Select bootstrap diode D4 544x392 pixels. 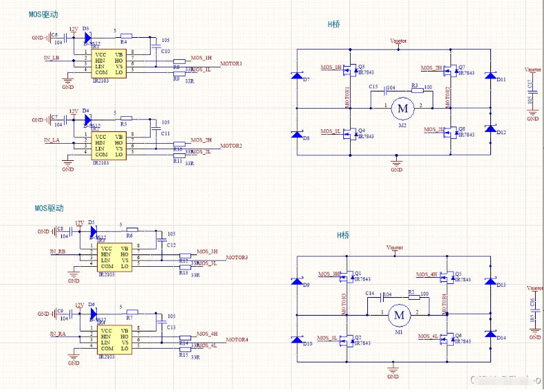point(88,120)
